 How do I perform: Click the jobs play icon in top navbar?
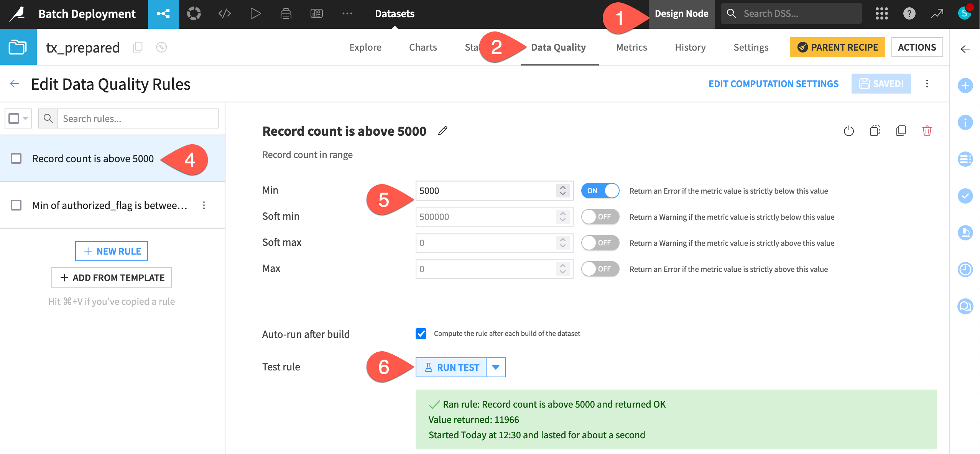coord(255,14)
